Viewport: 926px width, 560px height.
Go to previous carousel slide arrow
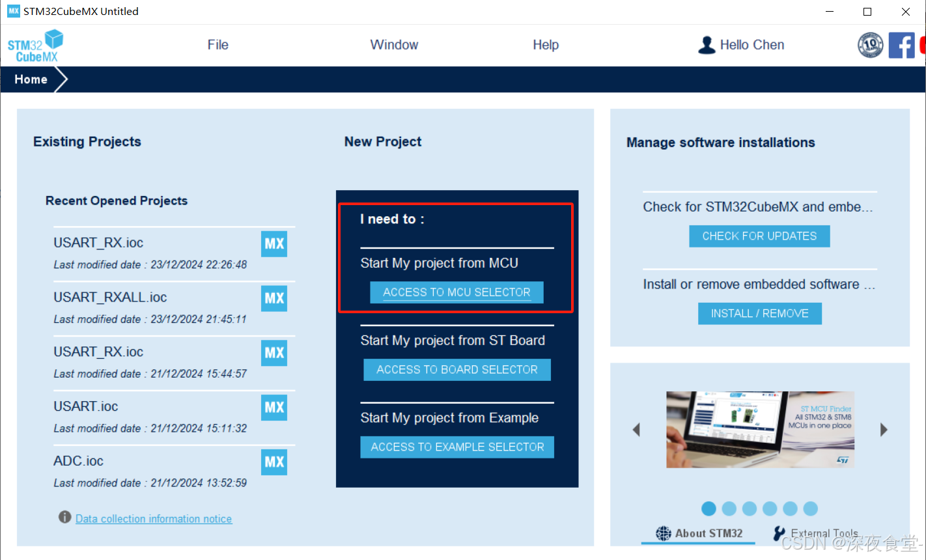(x=636, y=430)
